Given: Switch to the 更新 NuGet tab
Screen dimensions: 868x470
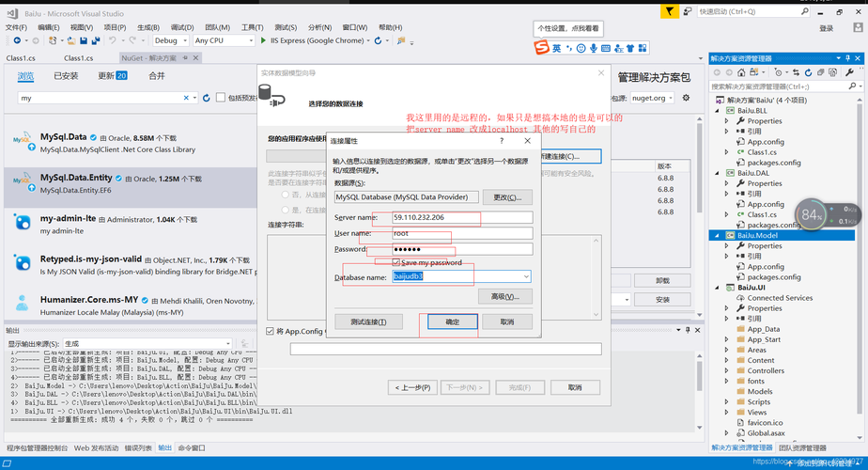Looking at the screenshot, I should click(113, 76).
